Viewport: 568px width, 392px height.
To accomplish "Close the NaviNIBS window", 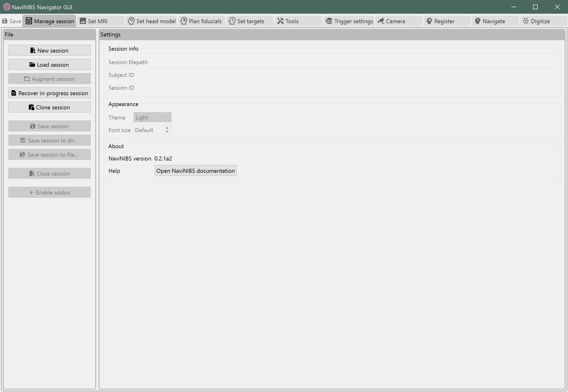I will tap(557, 7).
